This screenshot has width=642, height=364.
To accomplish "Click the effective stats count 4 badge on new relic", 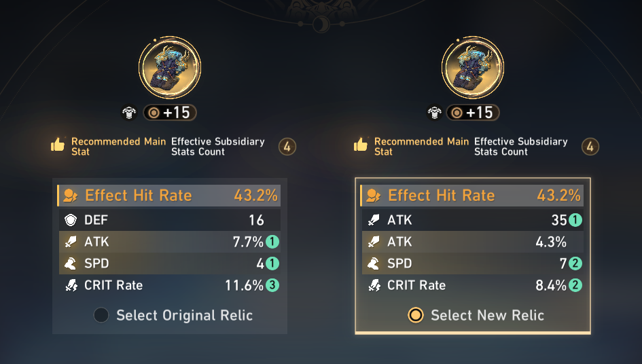I will [590, 147].
